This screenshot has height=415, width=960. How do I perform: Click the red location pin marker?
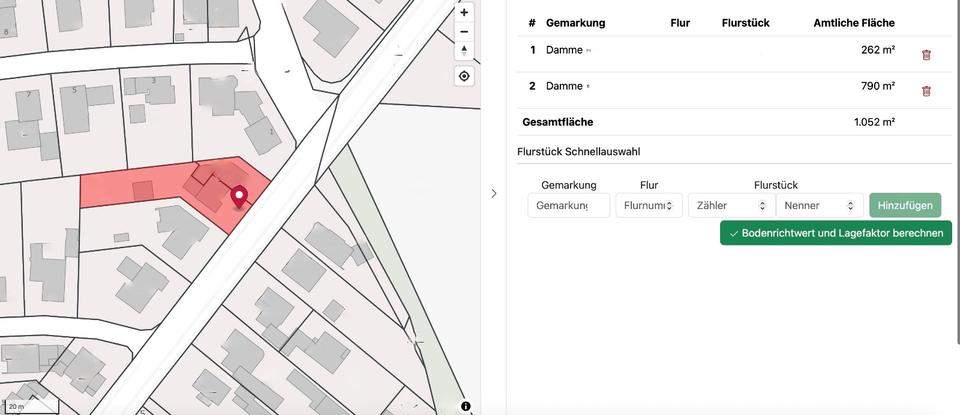pos(238,196)
